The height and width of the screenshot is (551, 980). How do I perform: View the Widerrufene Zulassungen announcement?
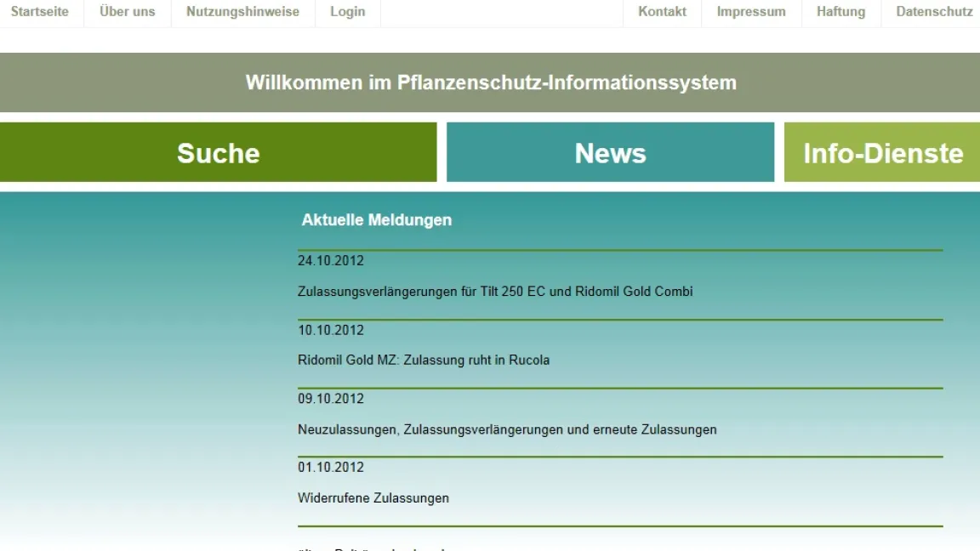[x=373, y=497]
